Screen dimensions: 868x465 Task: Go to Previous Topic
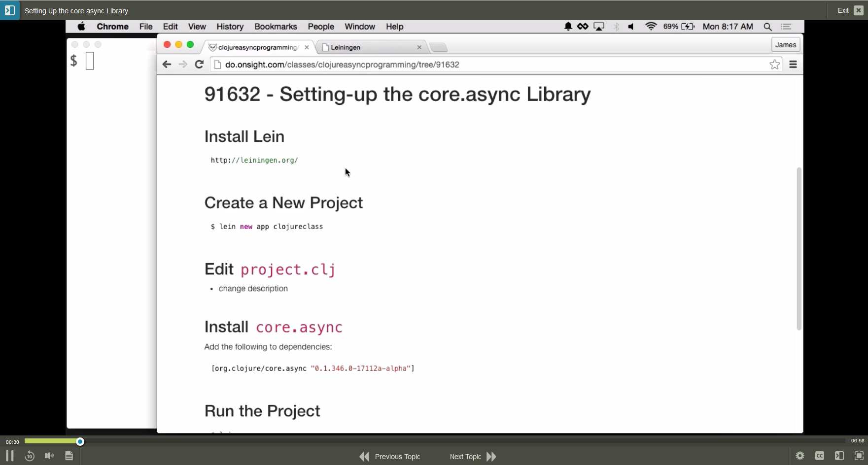390,457
